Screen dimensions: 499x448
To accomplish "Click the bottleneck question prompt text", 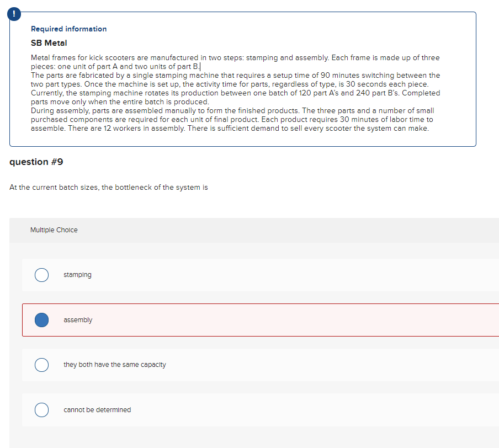I will click(x=108, y=187).
